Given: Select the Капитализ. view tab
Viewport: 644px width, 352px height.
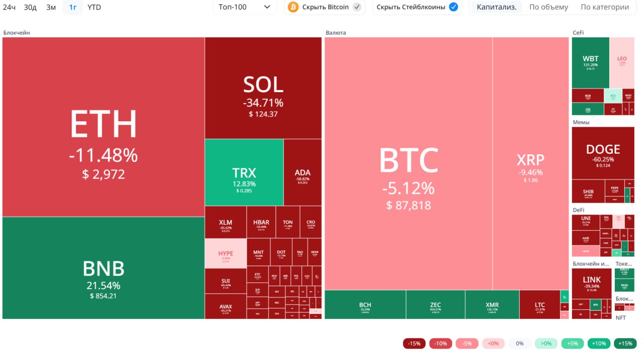Looking at the screenshot, I should pos(497,7).
